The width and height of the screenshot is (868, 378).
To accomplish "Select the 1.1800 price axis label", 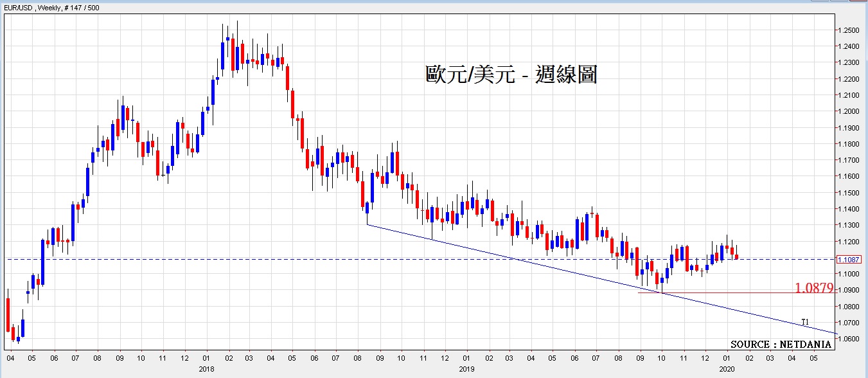I will coord(849,144).
